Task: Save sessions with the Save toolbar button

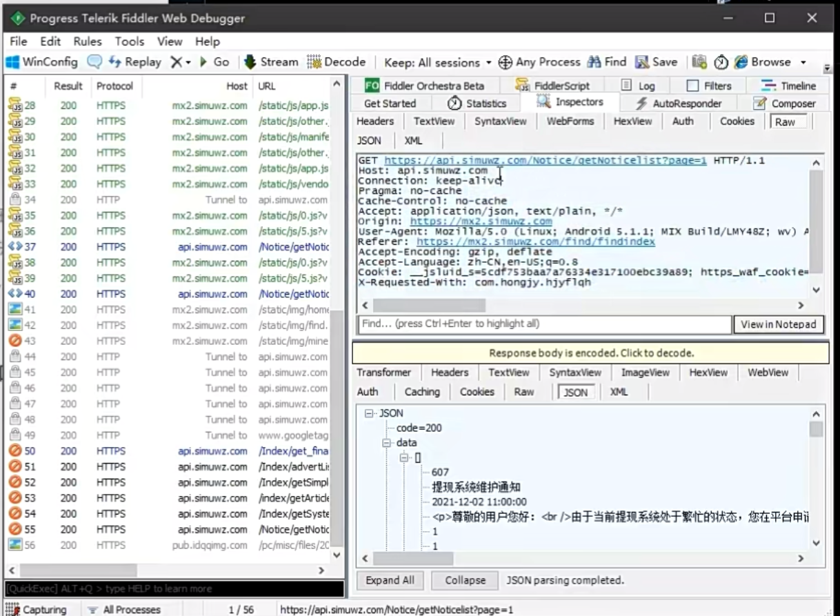Action: pyautogui.click(x=657, y=62)
